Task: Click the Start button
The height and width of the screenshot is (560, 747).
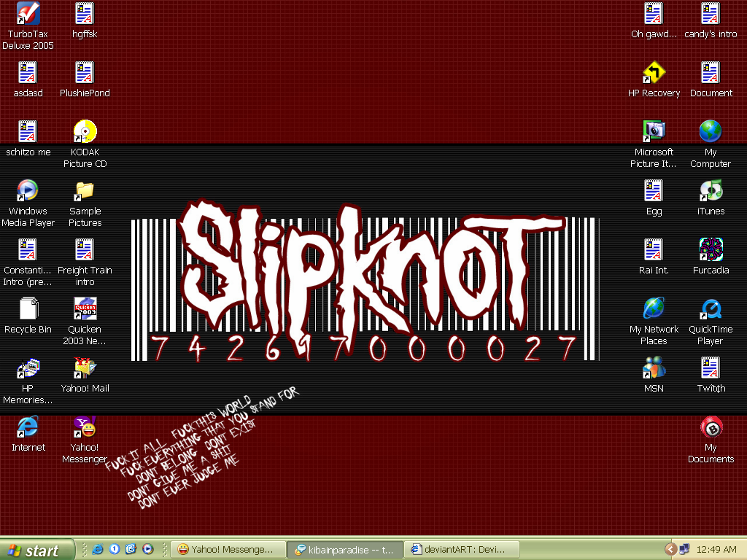Action: click(37, 550)
